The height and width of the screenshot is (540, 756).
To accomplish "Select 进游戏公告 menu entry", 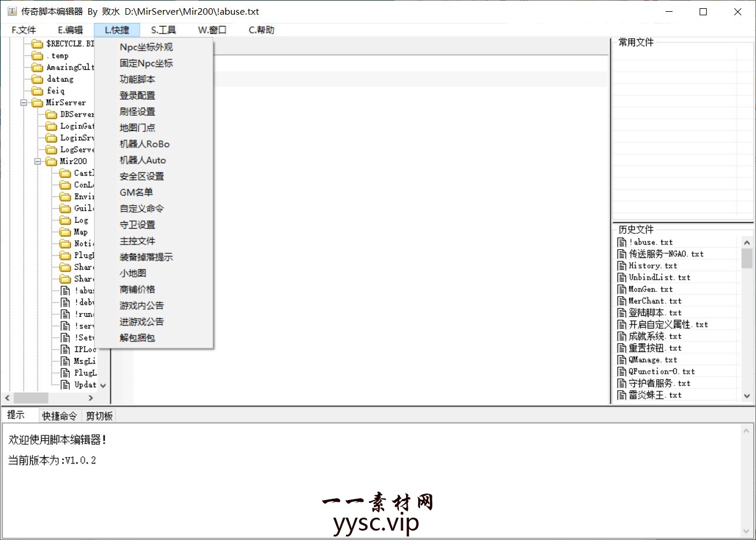I will pos(142,322).
